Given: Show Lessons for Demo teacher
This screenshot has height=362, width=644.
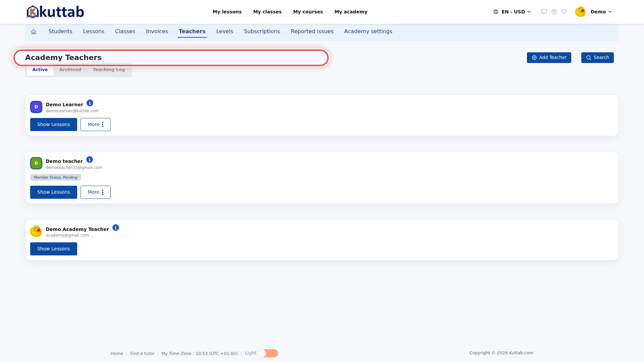Looking at the screenshot, I should pos(54,192).
